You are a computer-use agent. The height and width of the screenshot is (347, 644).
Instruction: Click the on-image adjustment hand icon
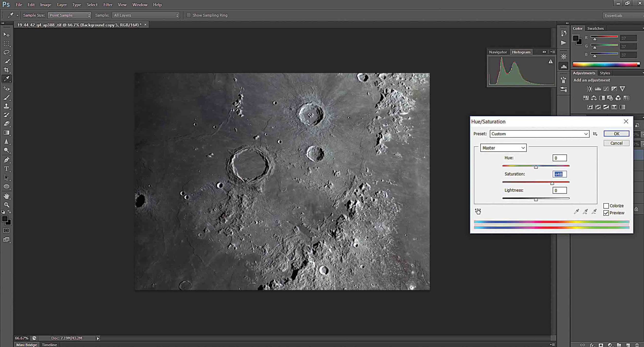click(478, 211)
